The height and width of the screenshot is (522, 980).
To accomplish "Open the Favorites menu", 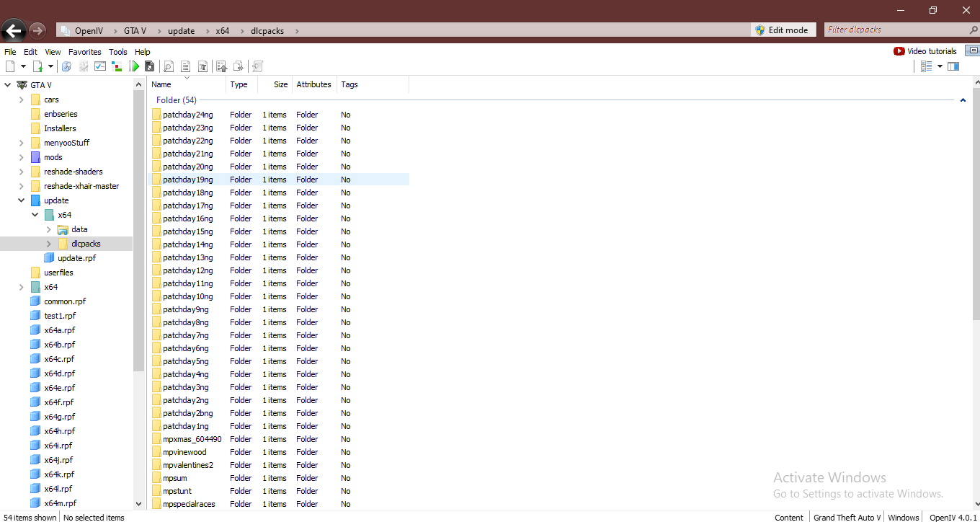I will pyautogui.click(x=84, y=52).
